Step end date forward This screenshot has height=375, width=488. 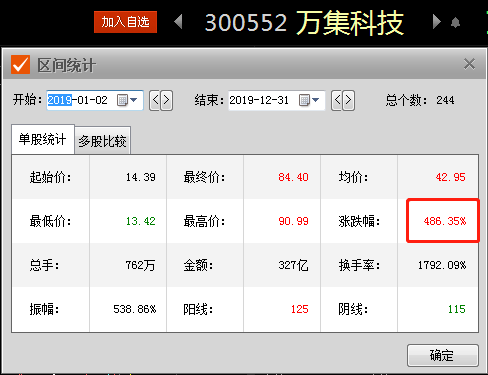pyautogui.click(x=349, y=100)
